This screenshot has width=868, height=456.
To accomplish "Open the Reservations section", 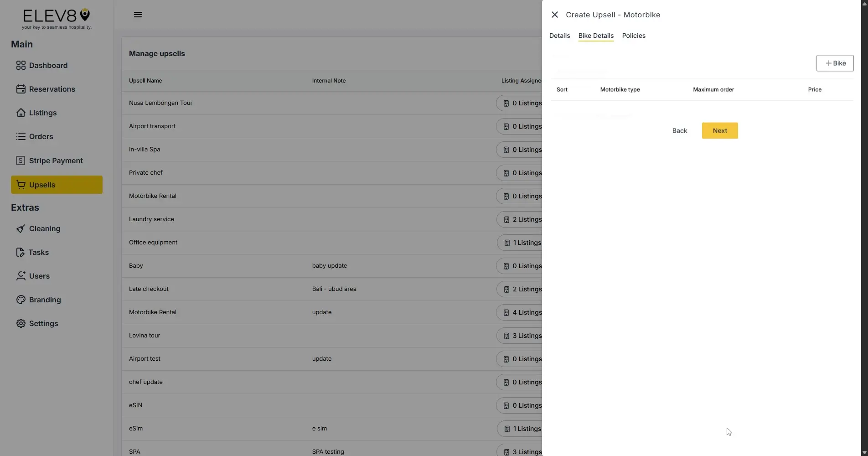I will tap(52, 89).
